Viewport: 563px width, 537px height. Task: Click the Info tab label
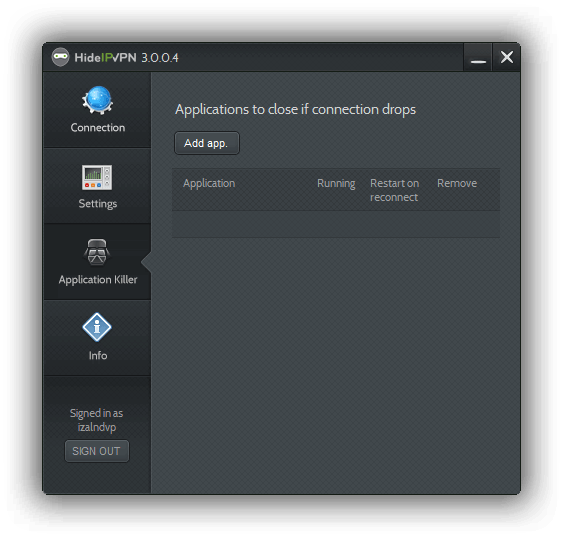pos(98,355)
